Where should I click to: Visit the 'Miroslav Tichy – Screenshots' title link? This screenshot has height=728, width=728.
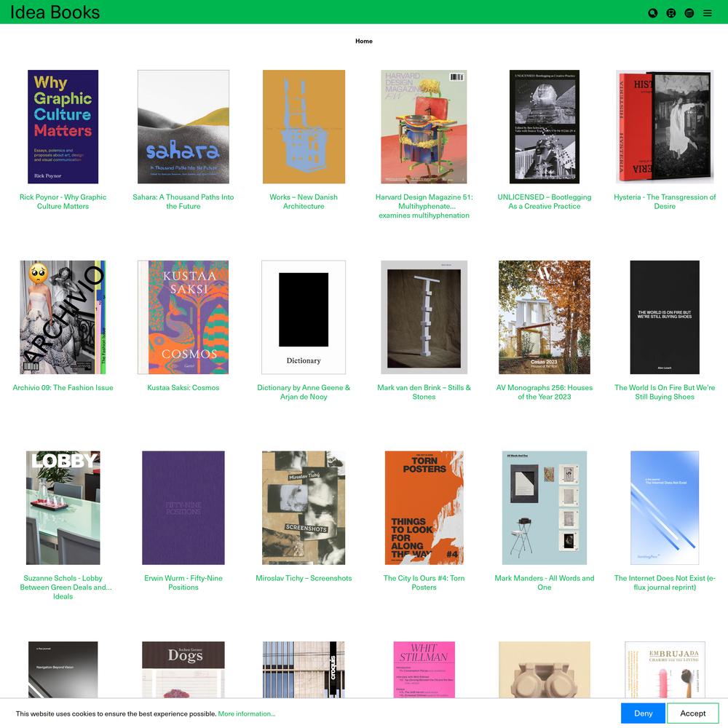[x=304, y=578]
